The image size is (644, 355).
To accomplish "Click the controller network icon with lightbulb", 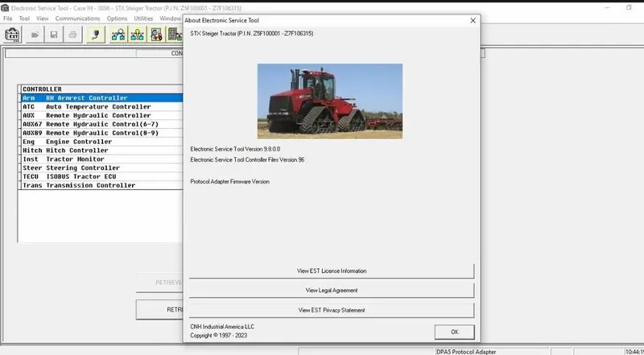I will click(x=137, y=35).
